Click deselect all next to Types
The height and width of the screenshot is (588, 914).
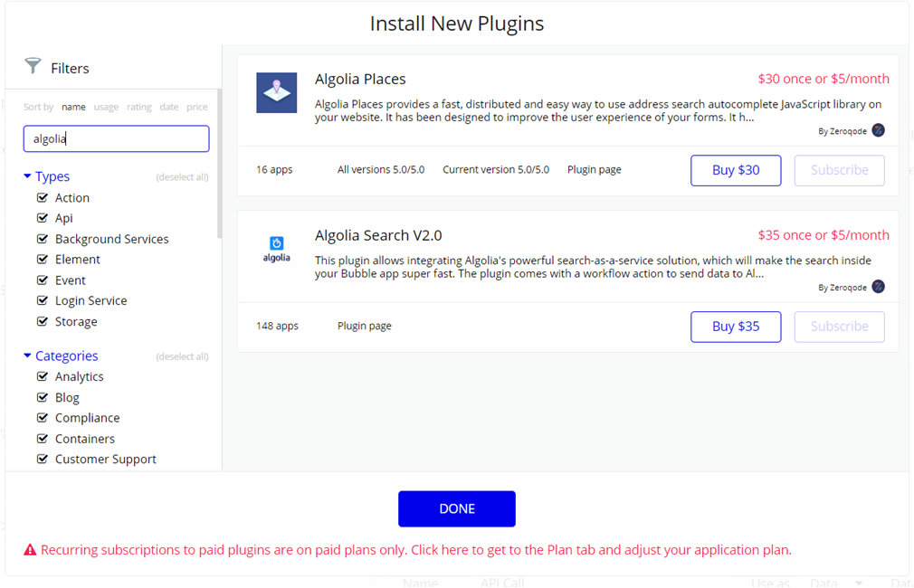(182, 177)
